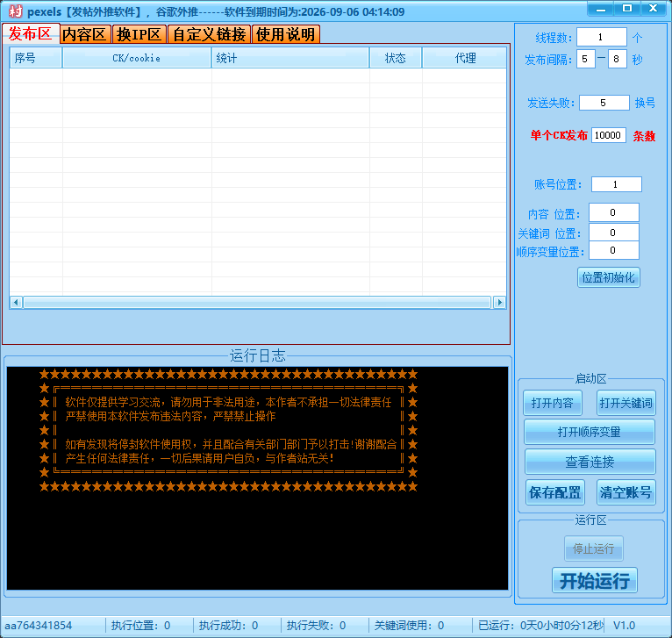672x638 pixels.
Task: Click the 查看连接 button
Action: 590,462
